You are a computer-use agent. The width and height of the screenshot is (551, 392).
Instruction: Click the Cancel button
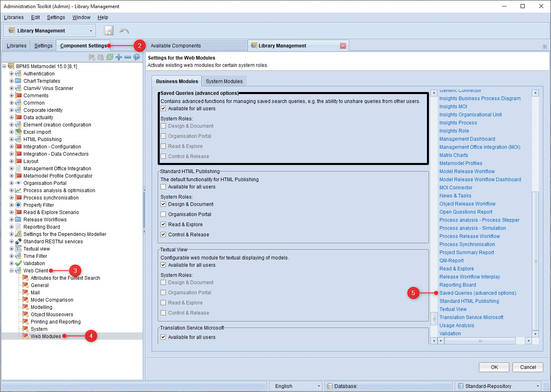(x=528, y=367)
